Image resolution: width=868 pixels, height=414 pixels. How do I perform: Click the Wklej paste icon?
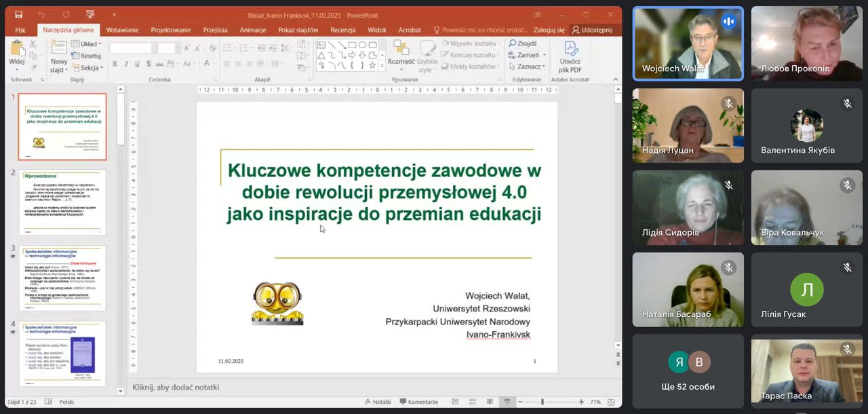point(16,52)
